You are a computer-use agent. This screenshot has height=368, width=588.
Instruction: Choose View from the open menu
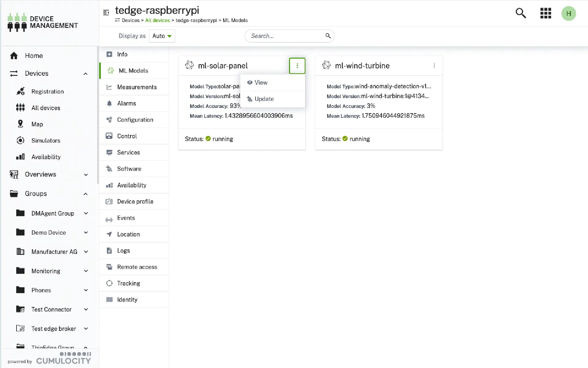pyautogui.click(x=261, y=82)
